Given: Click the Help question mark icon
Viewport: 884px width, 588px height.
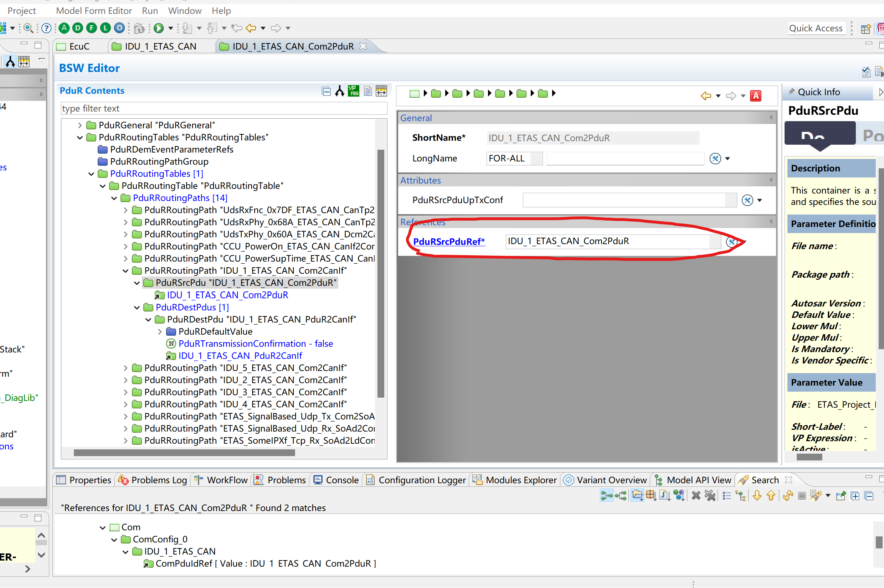Looking at the screenshot, I should 46,28.
